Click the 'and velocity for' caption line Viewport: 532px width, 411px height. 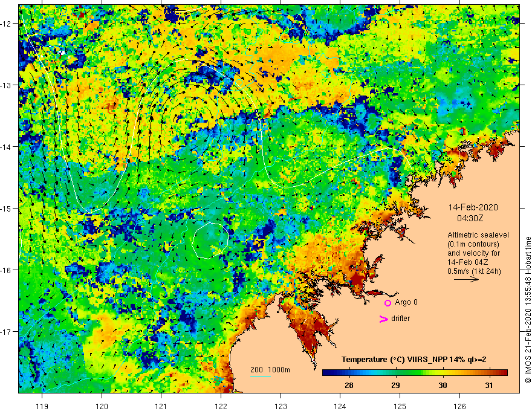[473, 253]
